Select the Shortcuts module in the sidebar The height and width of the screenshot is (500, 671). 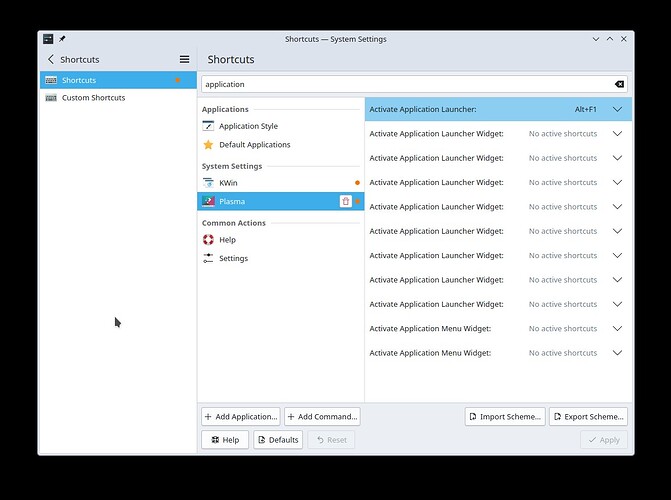[118, 80]
